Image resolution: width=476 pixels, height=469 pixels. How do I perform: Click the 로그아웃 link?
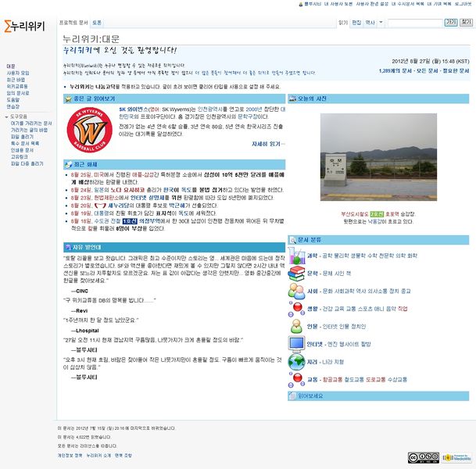pos(463,4)
